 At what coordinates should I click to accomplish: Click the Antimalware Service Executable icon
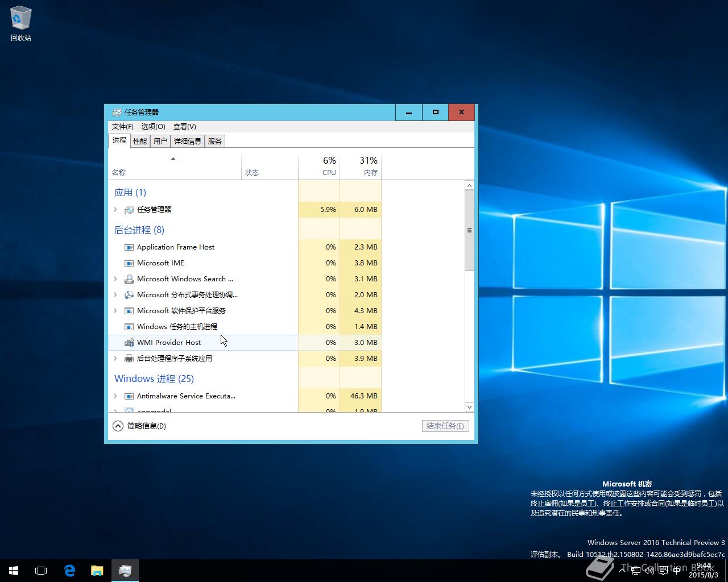pos(129,396)
